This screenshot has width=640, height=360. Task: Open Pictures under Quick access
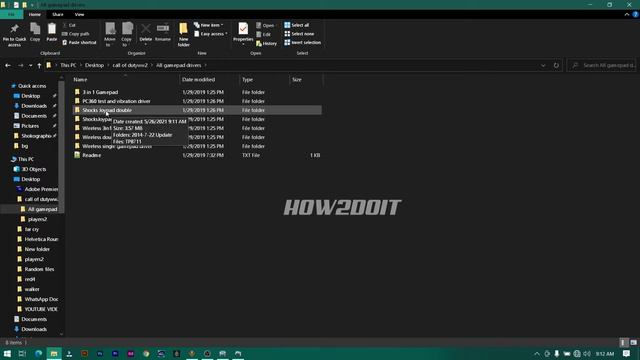coord(30,126)
